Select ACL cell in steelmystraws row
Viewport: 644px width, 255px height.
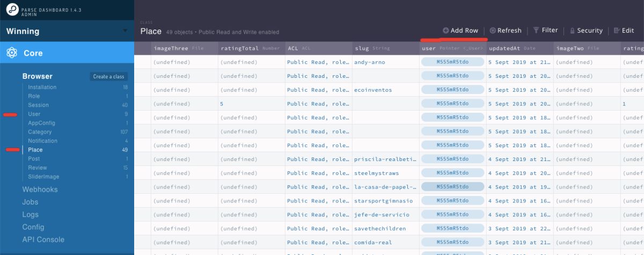[319, 173]
